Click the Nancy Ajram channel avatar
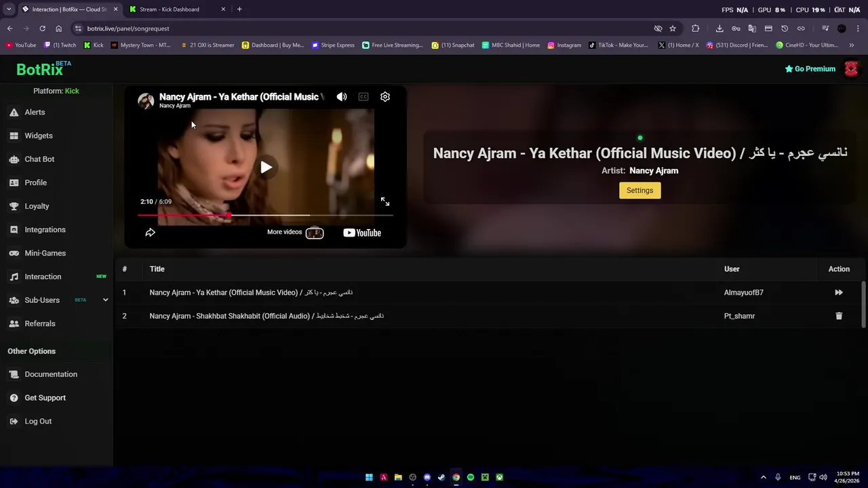The image size is (868, 488). pos(146,101)
